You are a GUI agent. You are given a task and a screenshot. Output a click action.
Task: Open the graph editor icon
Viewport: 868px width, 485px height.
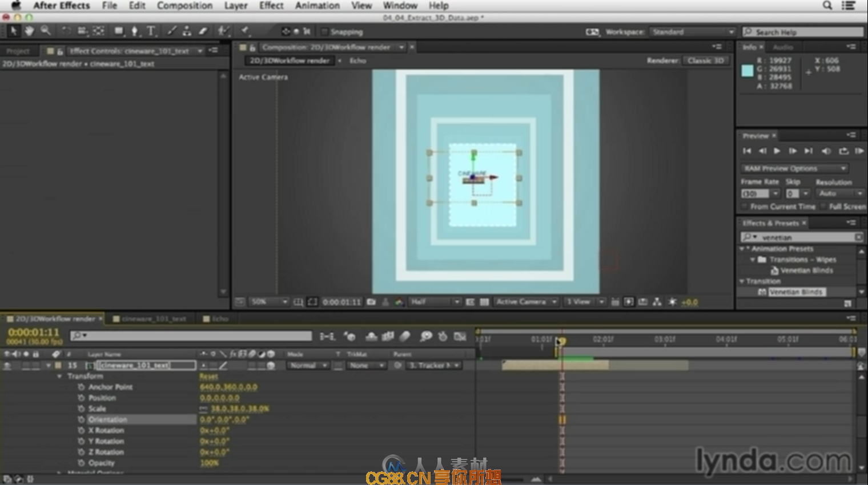460,337
